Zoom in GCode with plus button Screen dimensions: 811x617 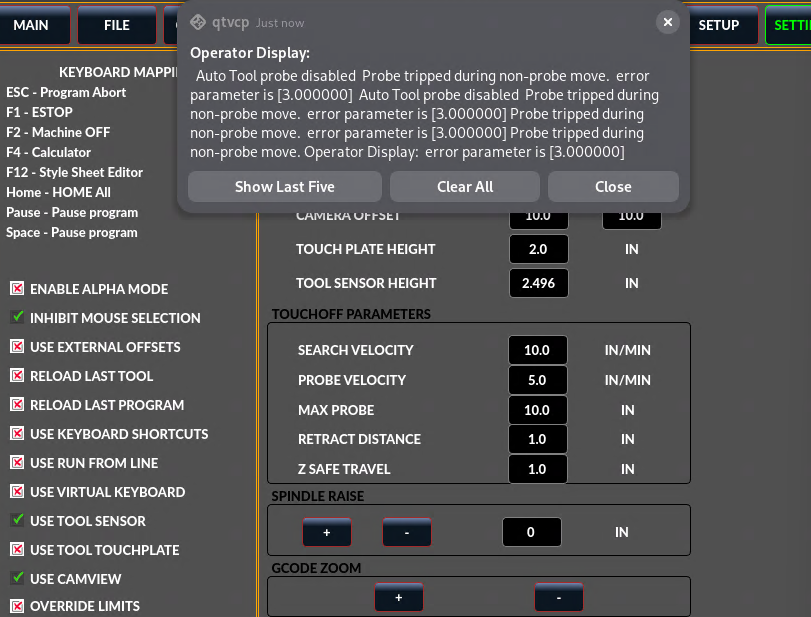point(398,598)
